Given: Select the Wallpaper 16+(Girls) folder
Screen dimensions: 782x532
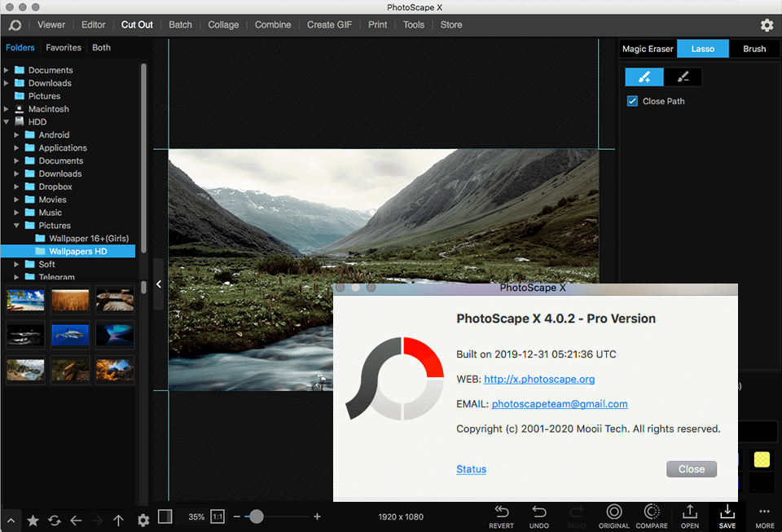Looking at the screenshot, I should tap(88, 239).
